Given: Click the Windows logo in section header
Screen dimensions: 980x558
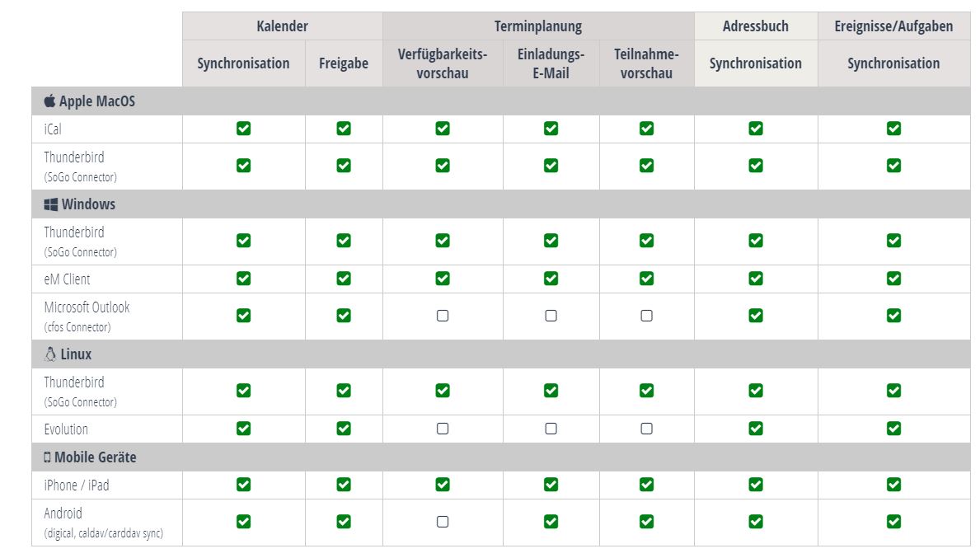Looking at the screenshot, I should coord(50,204).
